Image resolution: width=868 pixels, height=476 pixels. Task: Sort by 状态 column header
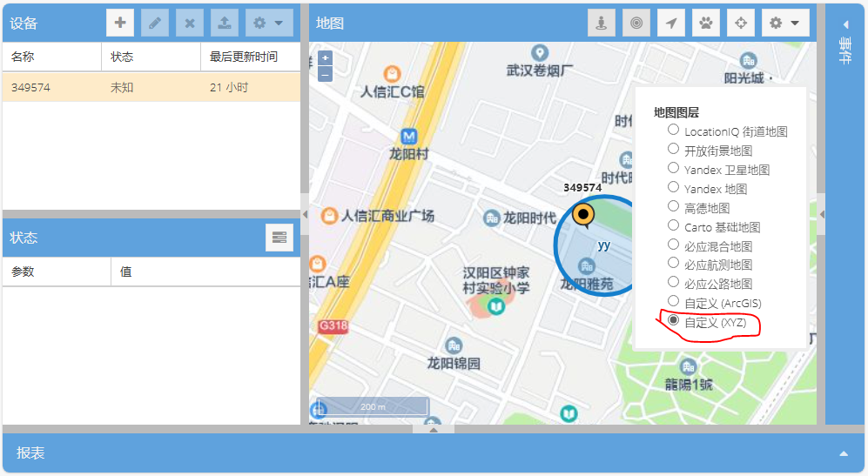151,57
